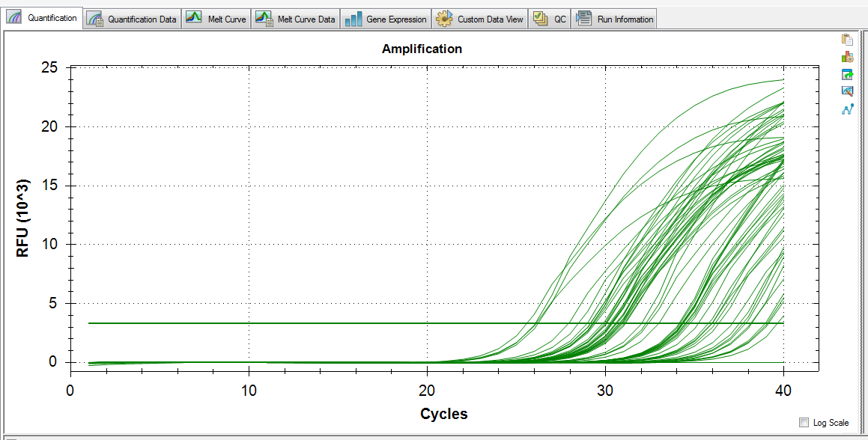Click the 25 value on RFU axis
Viewport: 868px width, 440px height.
[x=50, y=67]
